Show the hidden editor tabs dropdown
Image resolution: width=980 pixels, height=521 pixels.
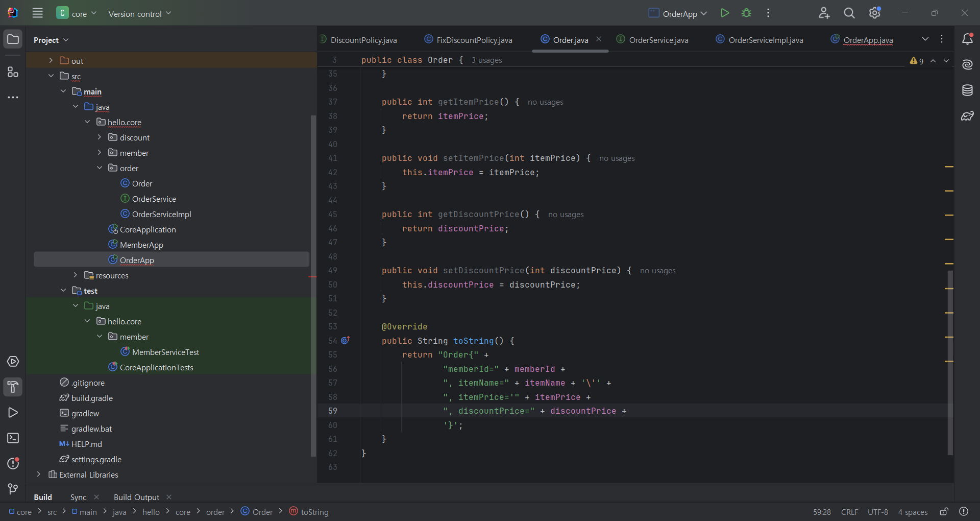(925, 39)
